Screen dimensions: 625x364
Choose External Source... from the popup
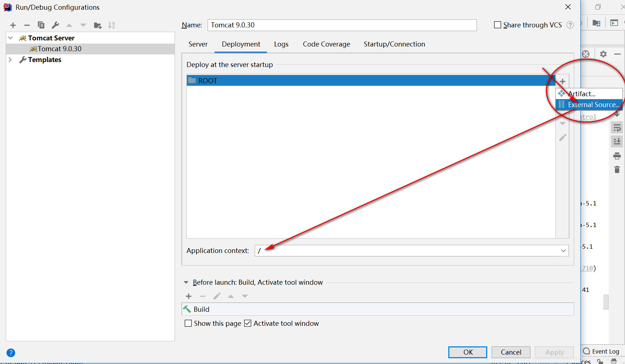[589, 105]
